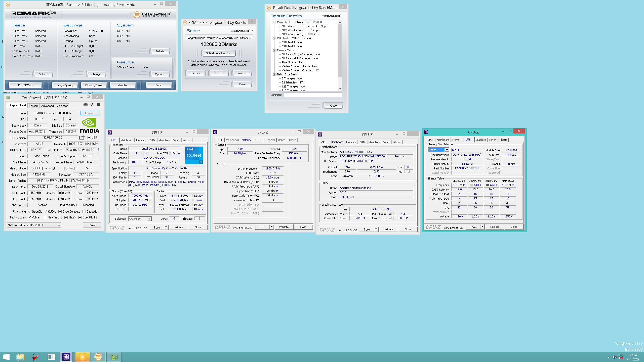
Task: Click the Result Details window title icon
Action: (x=269, y=8)
